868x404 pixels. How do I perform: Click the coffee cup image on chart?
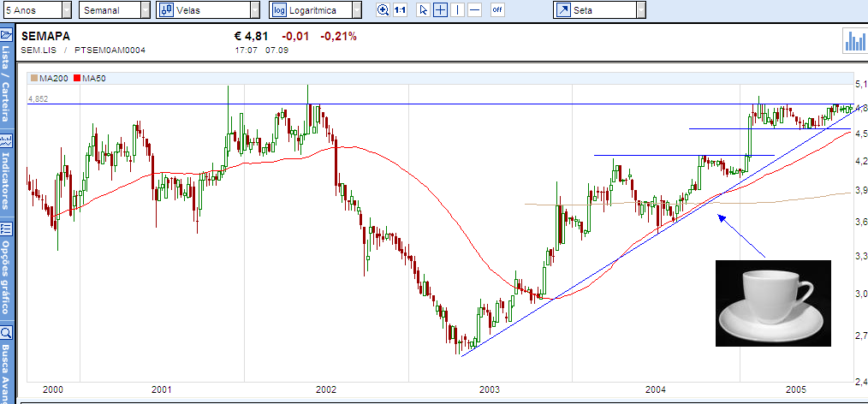(773, 303)
